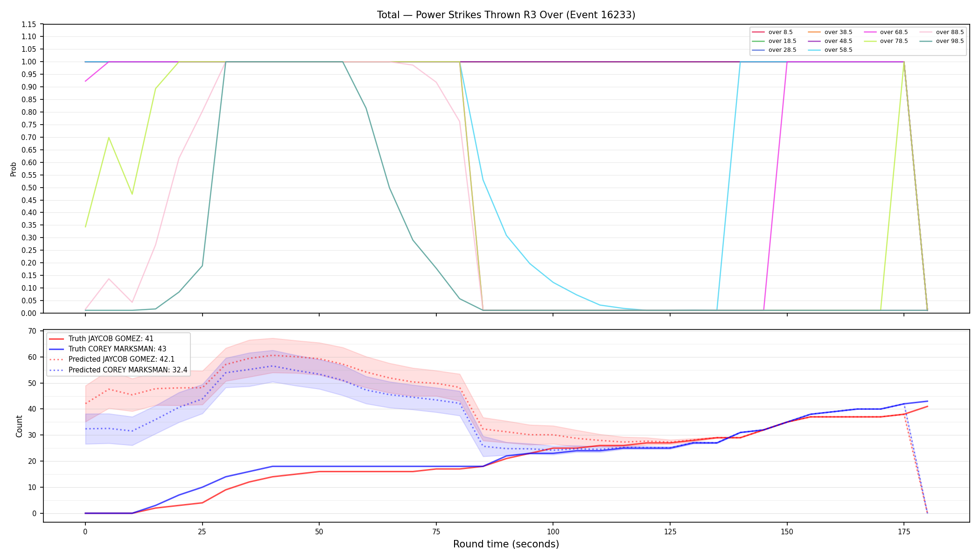Click the 'Truth COREY MARKSMAN: 43' legend entry

pos(108,349)
